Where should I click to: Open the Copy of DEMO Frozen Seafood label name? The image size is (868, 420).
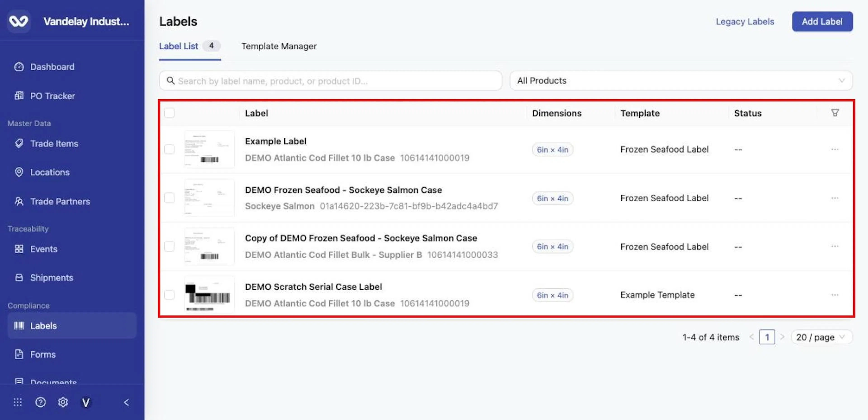(x=361, y=238)
